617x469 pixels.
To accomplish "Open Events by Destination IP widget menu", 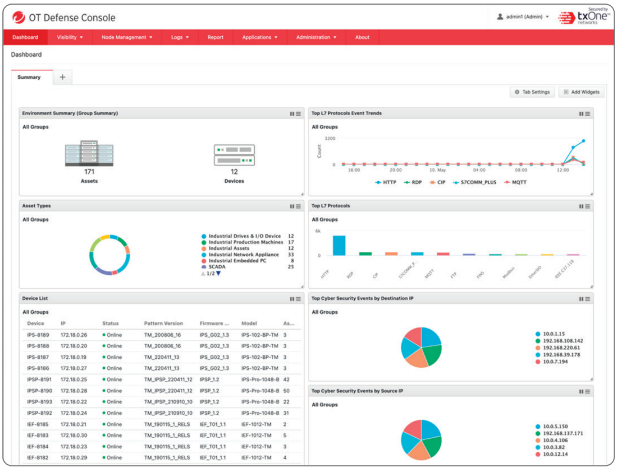I will click(x=587, y=299).
